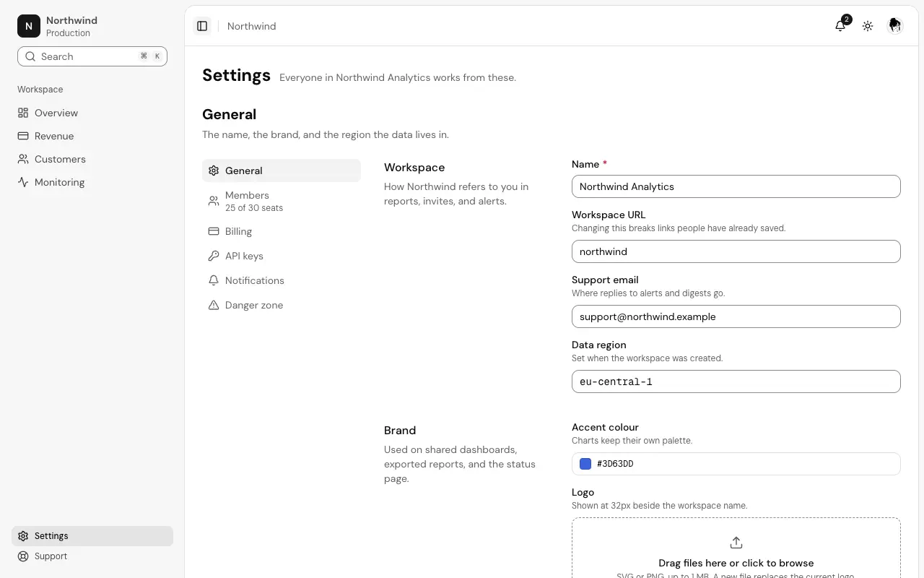Viewport: 924px width, 578px height.
Task: Go to the Revenue page
Action: 92,136
